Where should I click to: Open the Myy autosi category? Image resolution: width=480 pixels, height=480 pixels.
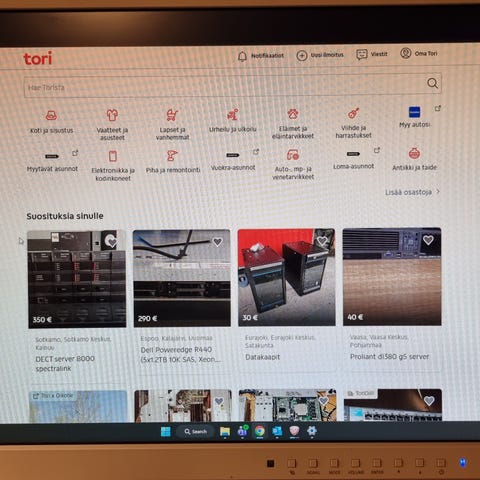pyautogui.click(x=414, y=117)
